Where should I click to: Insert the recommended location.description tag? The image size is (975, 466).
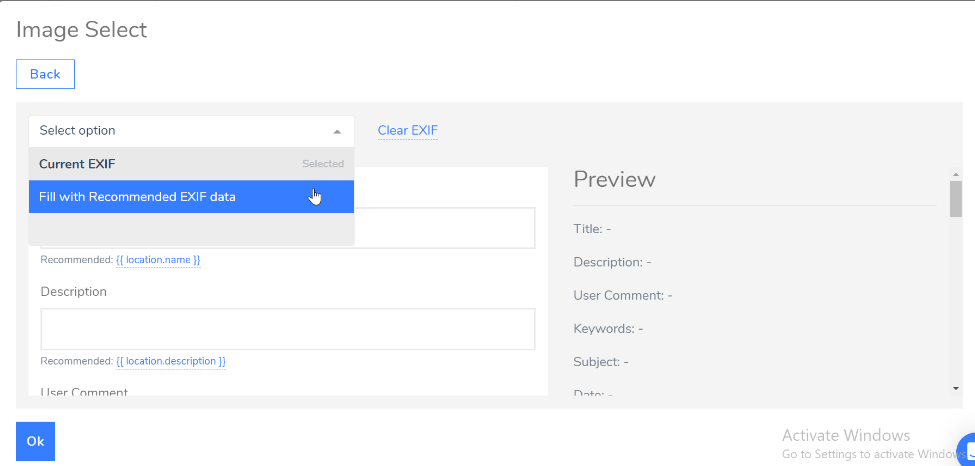pyautogui.click(x=171, y=361)
